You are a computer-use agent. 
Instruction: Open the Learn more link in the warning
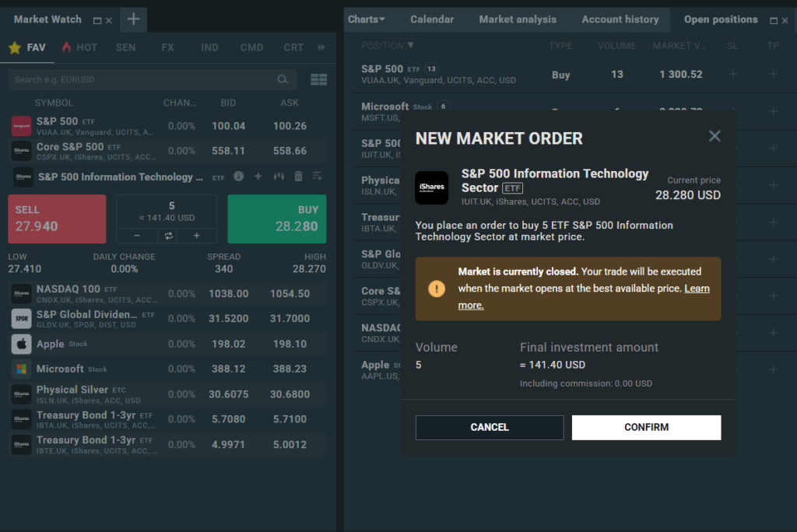point(697,289)
